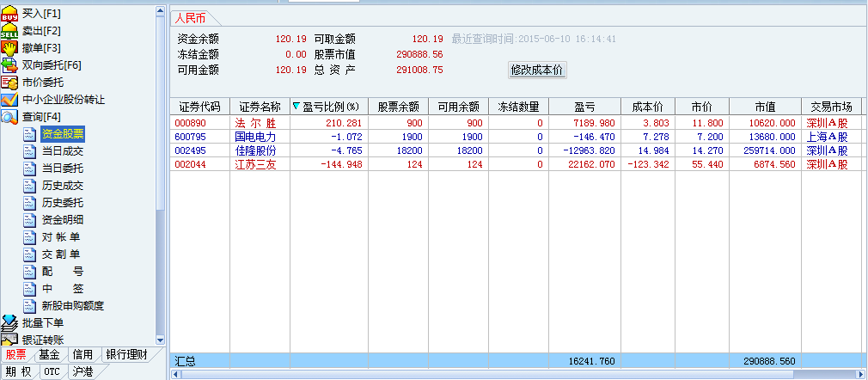Switch to the OTC tab

point(52,371)
